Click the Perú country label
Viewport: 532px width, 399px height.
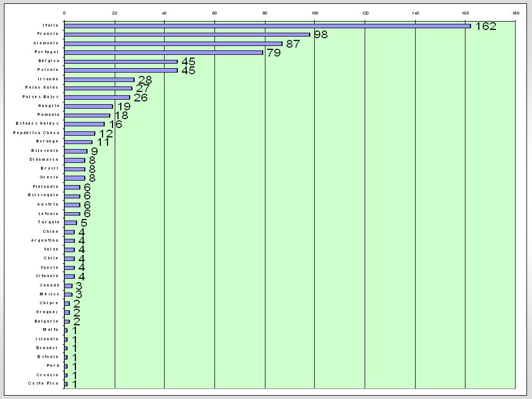click(53, 366)
